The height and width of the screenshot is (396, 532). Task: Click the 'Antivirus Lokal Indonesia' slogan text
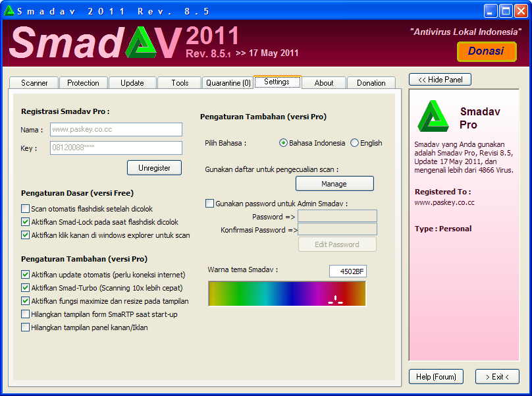[465, 32]
